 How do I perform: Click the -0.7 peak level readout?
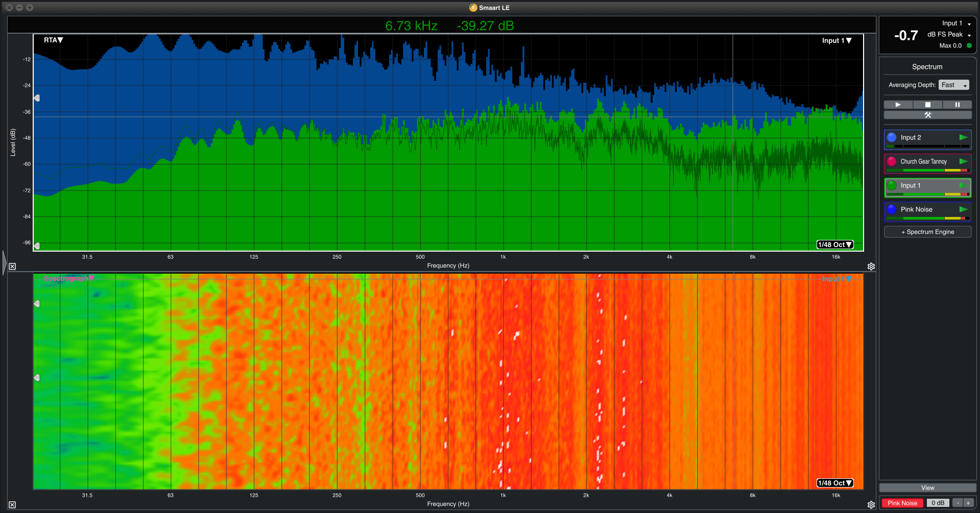[906, 35]
